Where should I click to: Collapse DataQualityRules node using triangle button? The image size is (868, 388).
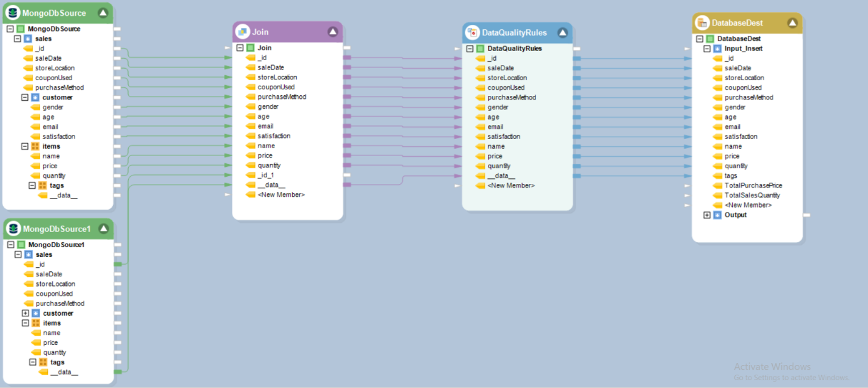pos(562,33)
